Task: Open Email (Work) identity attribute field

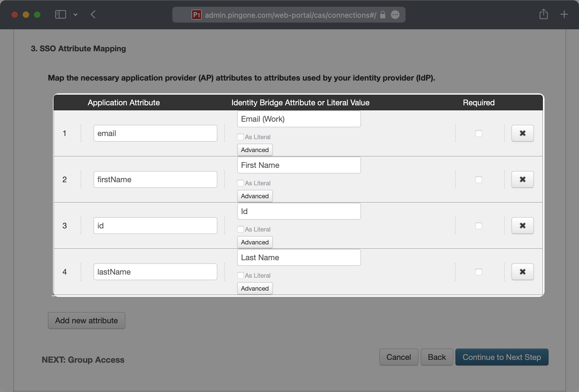Action: (x=299, y=119)
